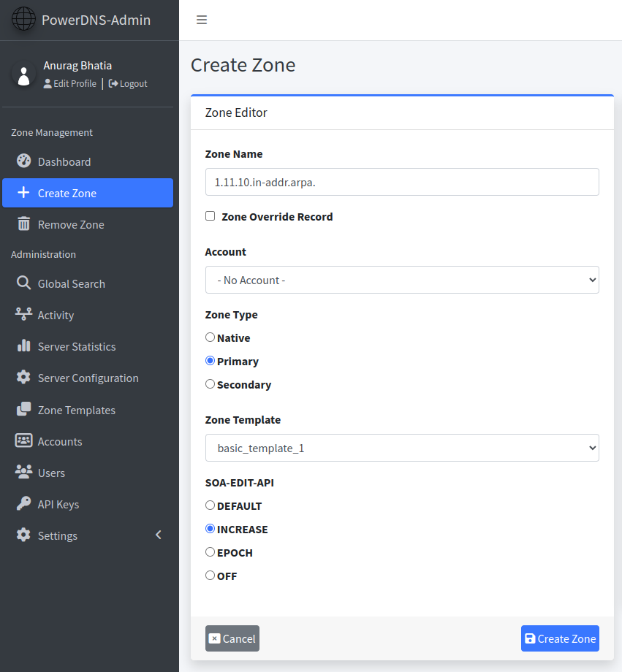Open the Dashboard gauge icon
Screen dimensions: 622x672
coord(23,161)
